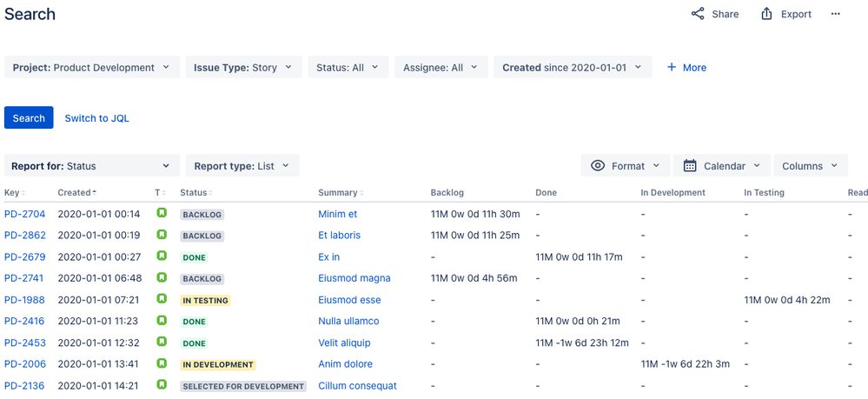Click the In Testing column header
Viewport: 868px width, 399px height.
pyautogui.click(x=764, y=193)
